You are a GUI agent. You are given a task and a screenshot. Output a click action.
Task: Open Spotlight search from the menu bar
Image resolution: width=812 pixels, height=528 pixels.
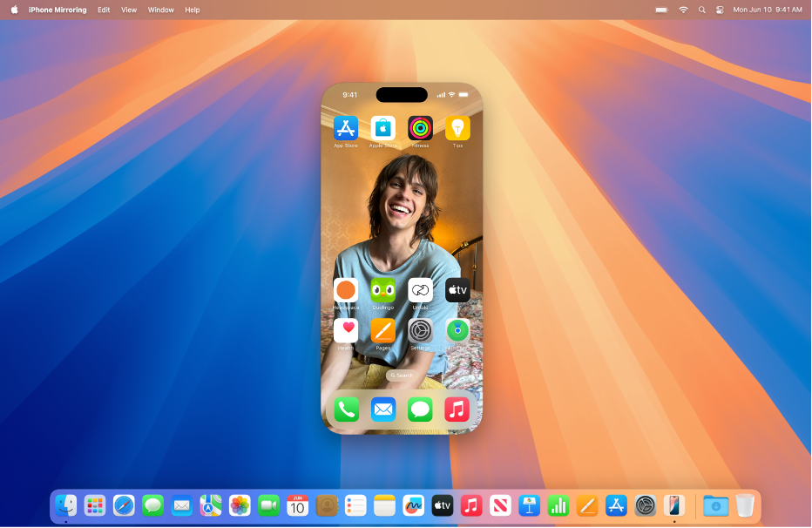click(x=701, y=10)
